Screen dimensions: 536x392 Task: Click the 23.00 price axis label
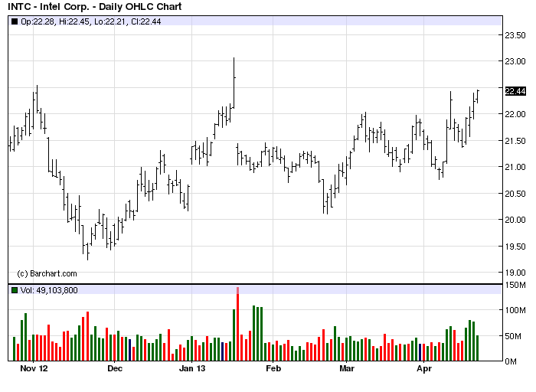[x=515, y=61]
